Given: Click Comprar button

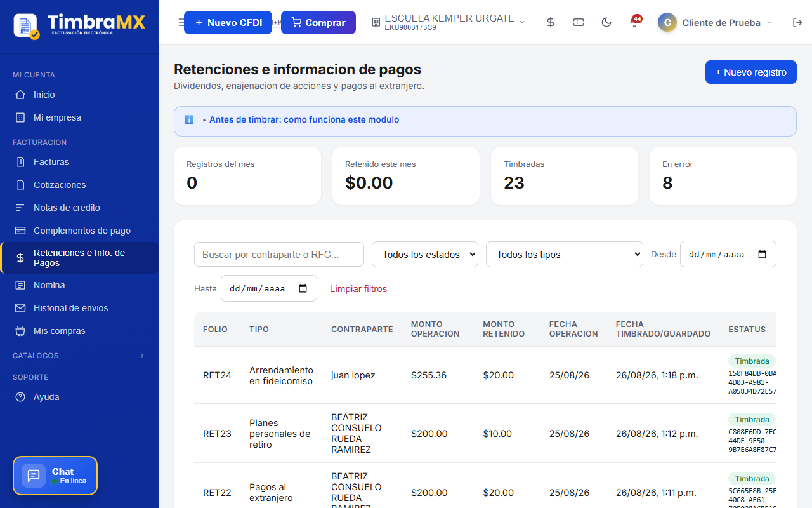Looking at the screenshot, I should [x=318, y=22].
